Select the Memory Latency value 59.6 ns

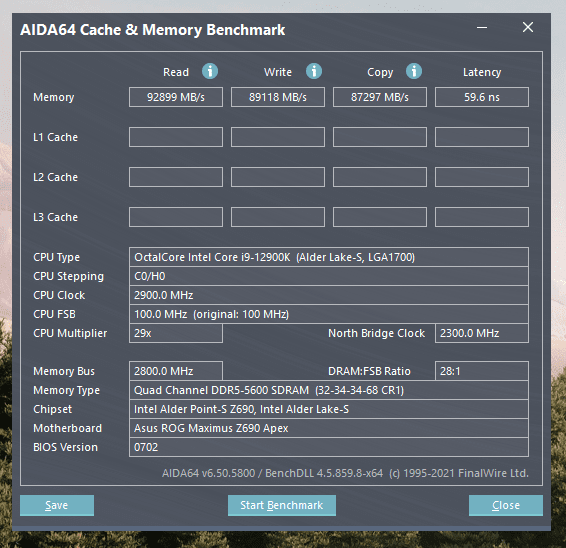click(482, 97)
